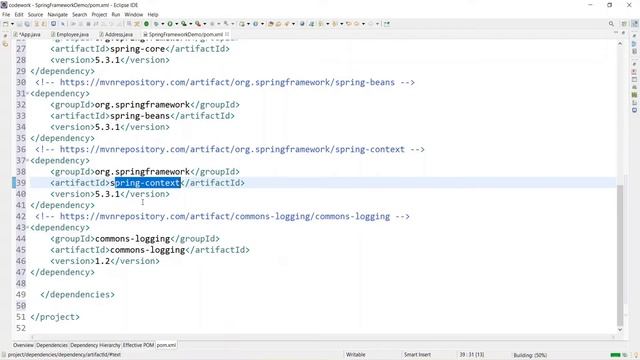This screenshot has height=360, width=640.
Task: Open the Search menu
Action: coord(80,14)
